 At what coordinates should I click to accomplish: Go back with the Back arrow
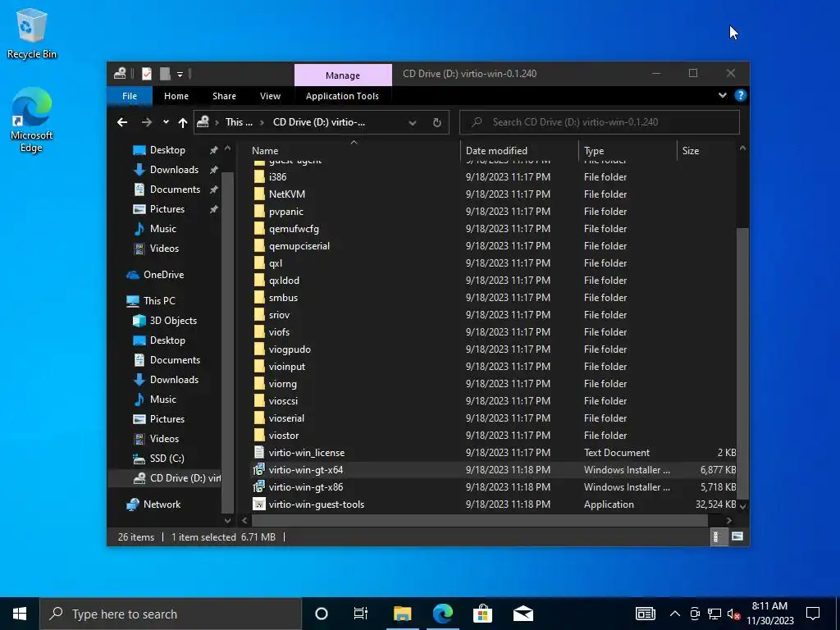click(122, 122)
